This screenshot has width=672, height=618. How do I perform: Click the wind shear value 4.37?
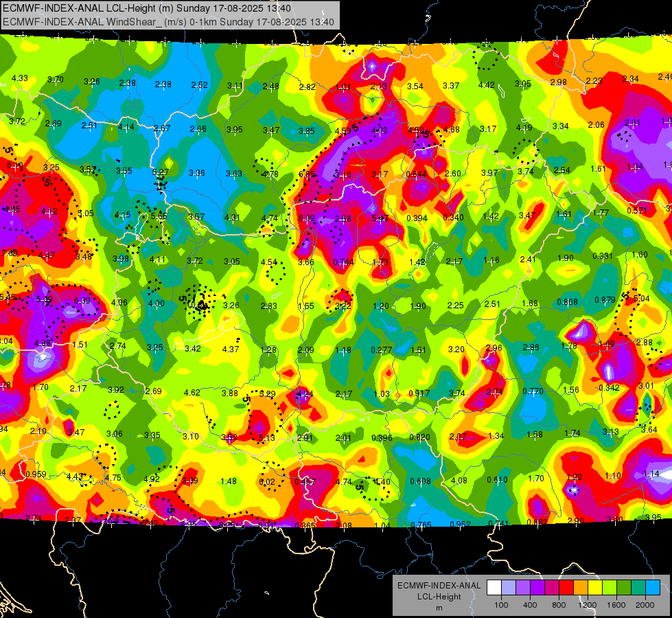231,349
